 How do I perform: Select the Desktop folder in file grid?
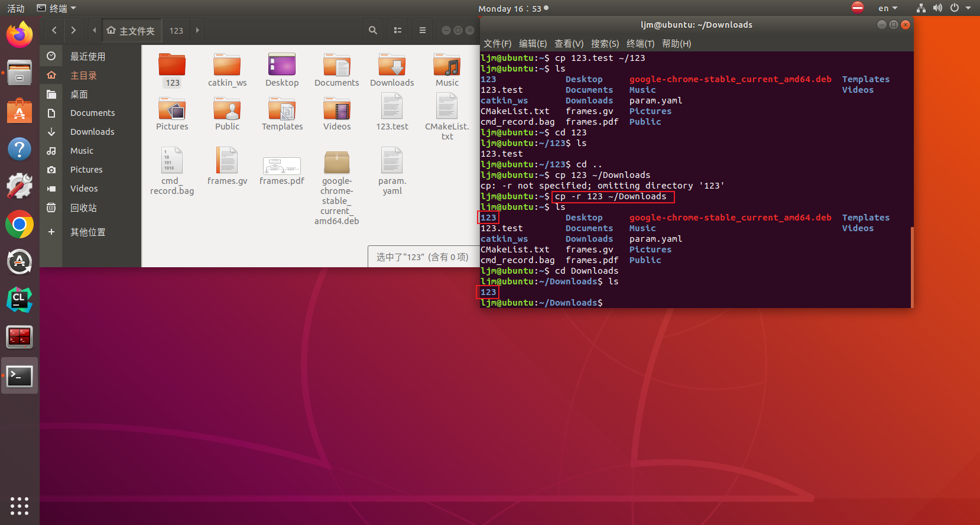click(282, 70)
